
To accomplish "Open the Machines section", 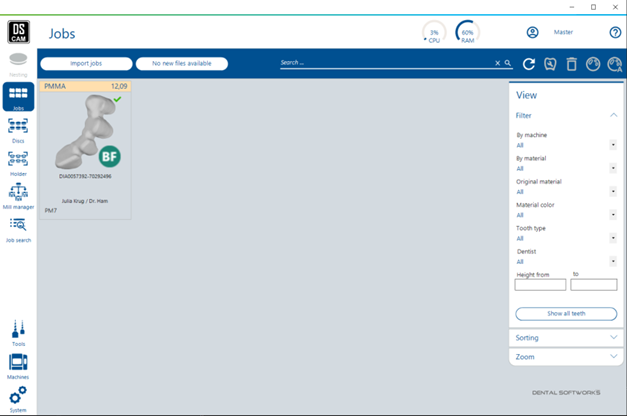I will pos(18,365).
